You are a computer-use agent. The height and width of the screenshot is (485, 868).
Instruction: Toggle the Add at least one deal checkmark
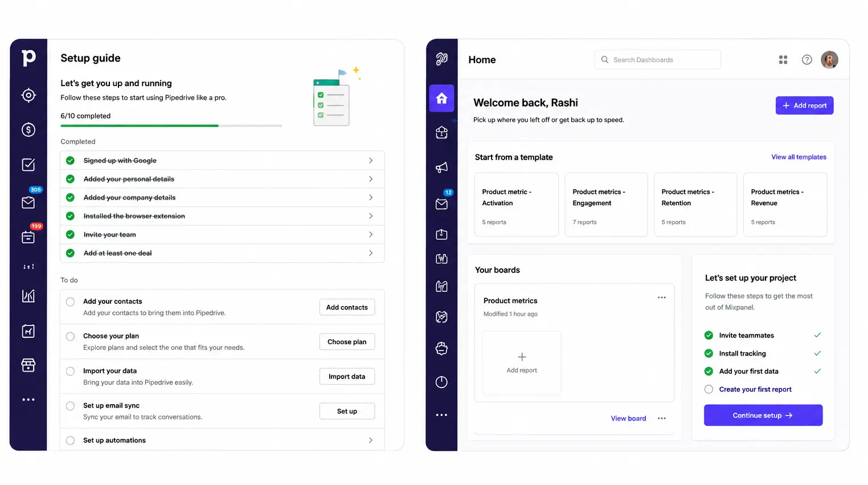pos(70,253)
